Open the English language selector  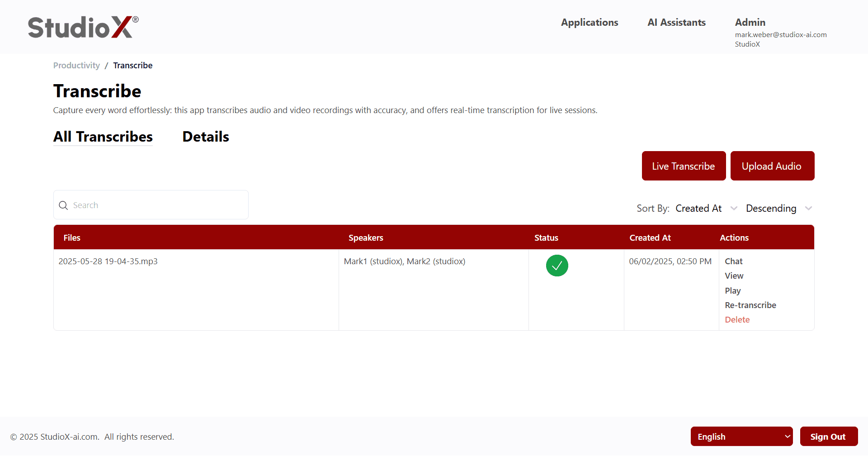(741, 436)
